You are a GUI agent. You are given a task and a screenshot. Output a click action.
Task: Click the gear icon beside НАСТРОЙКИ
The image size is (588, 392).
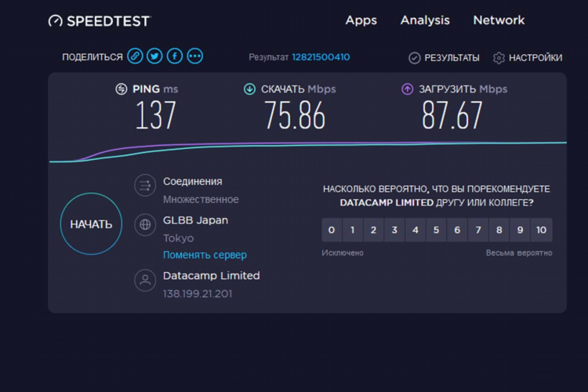pos(499,58)
